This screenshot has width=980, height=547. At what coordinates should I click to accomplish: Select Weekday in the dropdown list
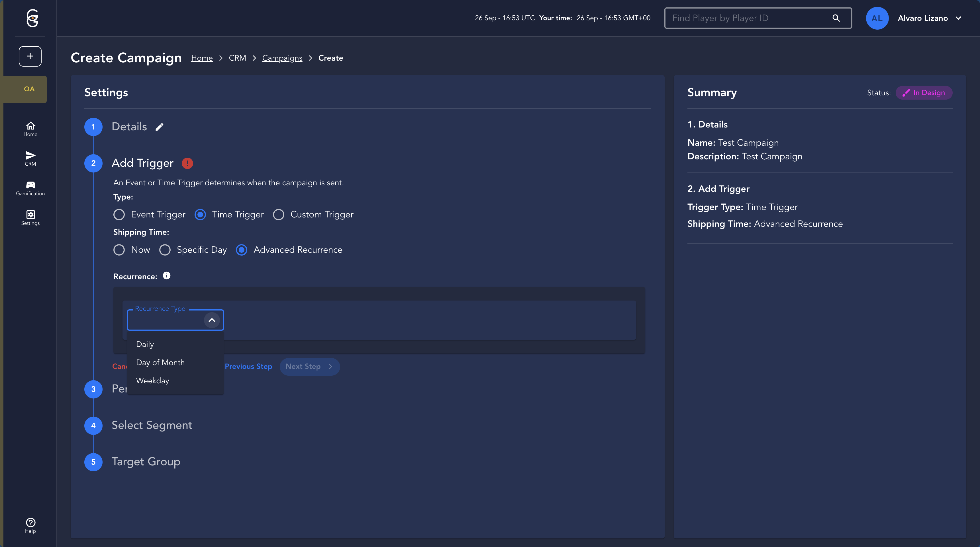pos(152,381)
